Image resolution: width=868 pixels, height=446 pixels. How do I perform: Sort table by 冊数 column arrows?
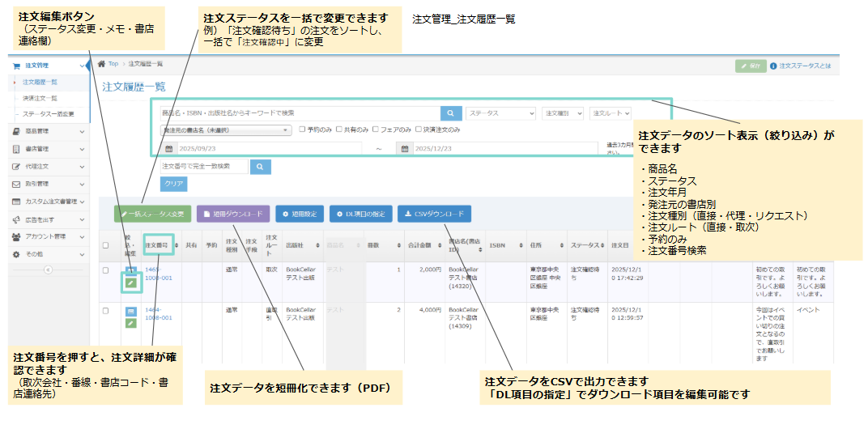click(x=399, y=246)
